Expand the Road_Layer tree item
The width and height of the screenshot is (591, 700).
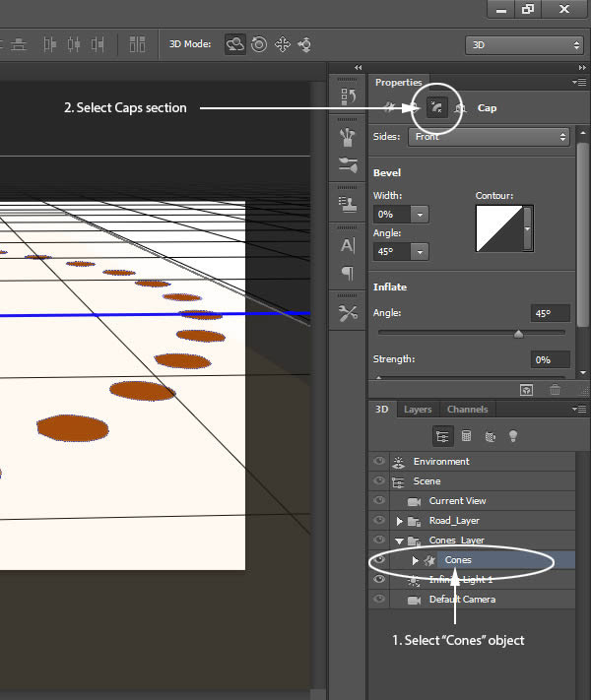tap(399, 521)
